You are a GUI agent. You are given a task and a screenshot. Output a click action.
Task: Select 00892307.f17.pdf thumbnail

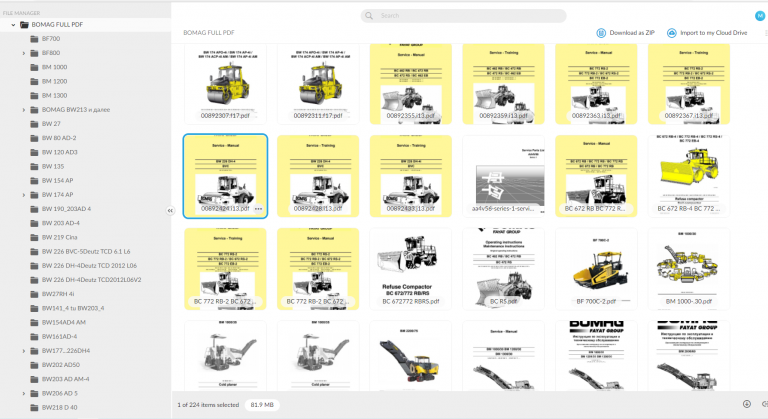[225, 83]
